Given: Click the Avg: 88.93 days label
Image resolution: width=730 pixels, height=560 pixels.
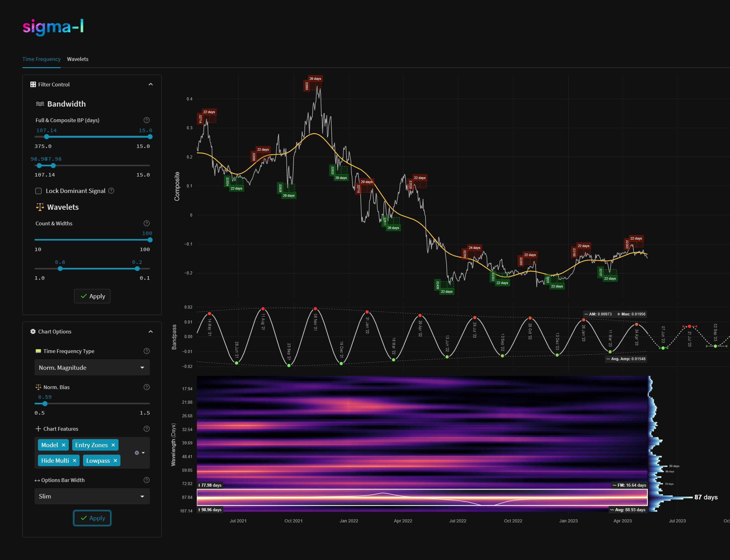Looking at the screenshot, I should coord(628,510).
